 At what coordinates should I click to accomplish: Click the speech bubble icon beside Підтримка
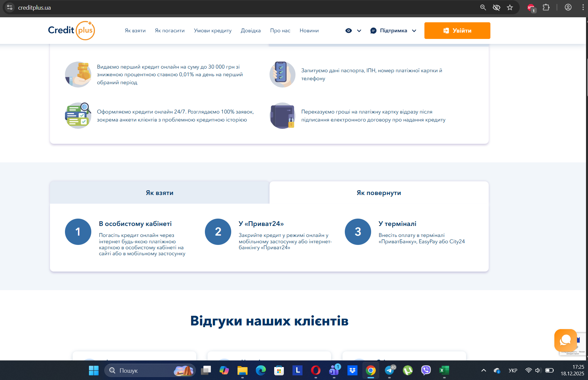point(373,31)
